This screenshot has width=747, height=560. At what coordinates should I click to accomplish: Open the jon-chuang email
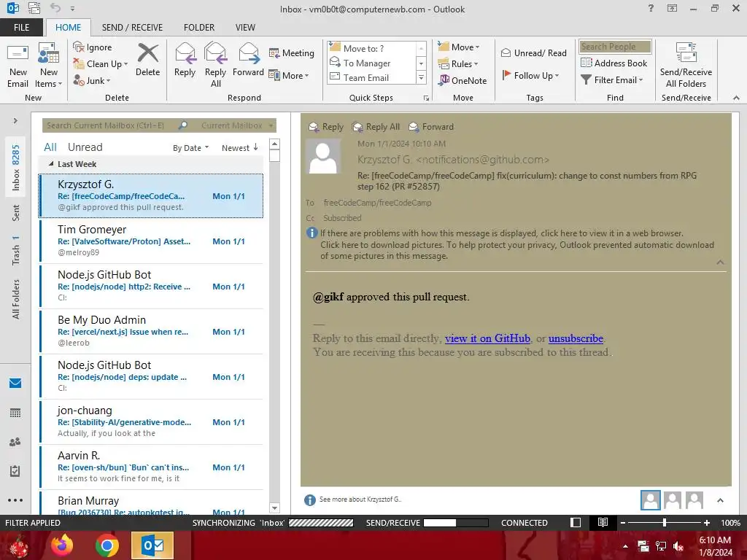click(x=152, y=422)
